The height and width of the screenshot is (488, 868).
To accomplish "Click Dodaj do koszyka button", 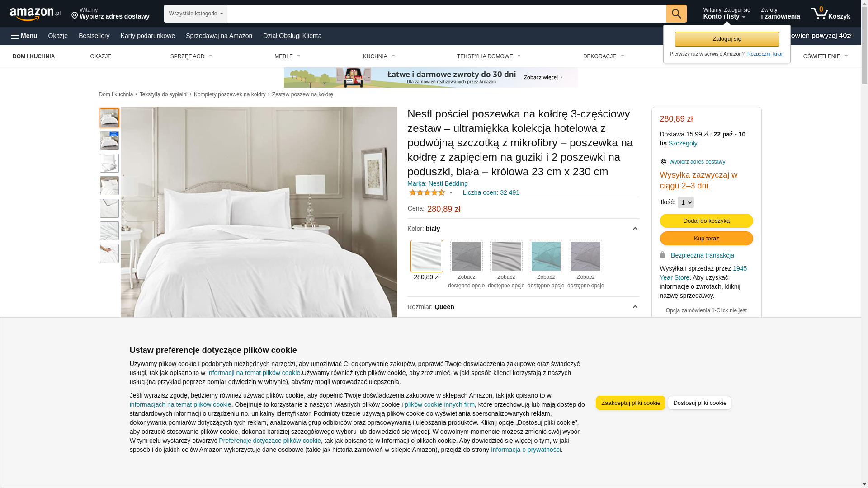I will coord(706,221).
